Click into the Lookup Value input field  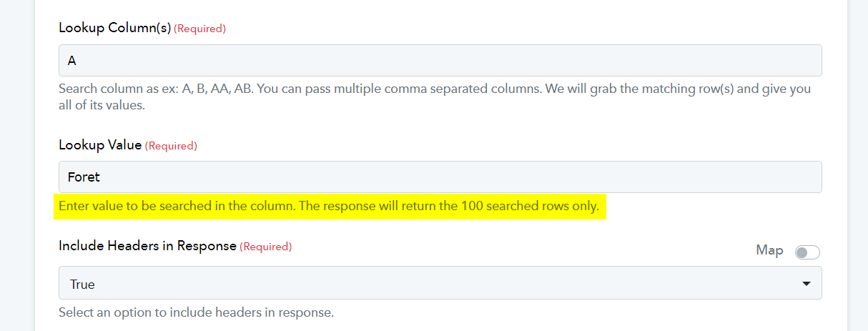tap(440, 177)
